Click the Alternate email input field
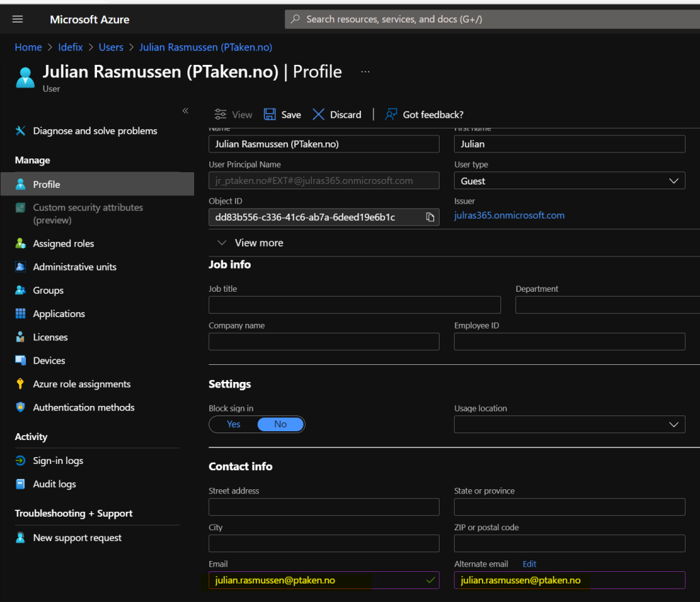700x602 pixels. pos(569,580)
